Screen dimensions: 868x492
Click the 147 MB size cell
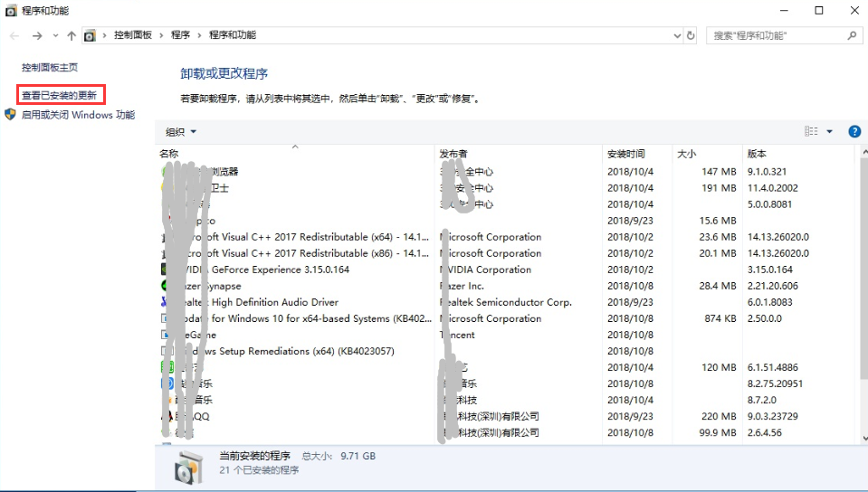(x=719, y=172)
